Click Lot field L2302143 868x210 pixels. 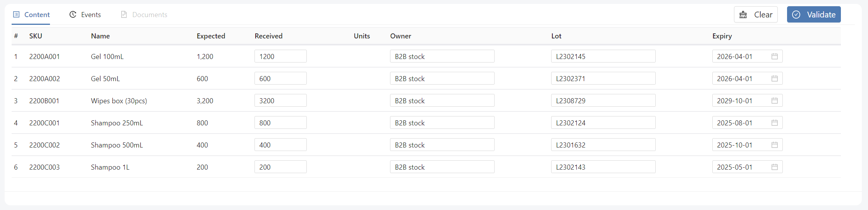pos(603,167)
